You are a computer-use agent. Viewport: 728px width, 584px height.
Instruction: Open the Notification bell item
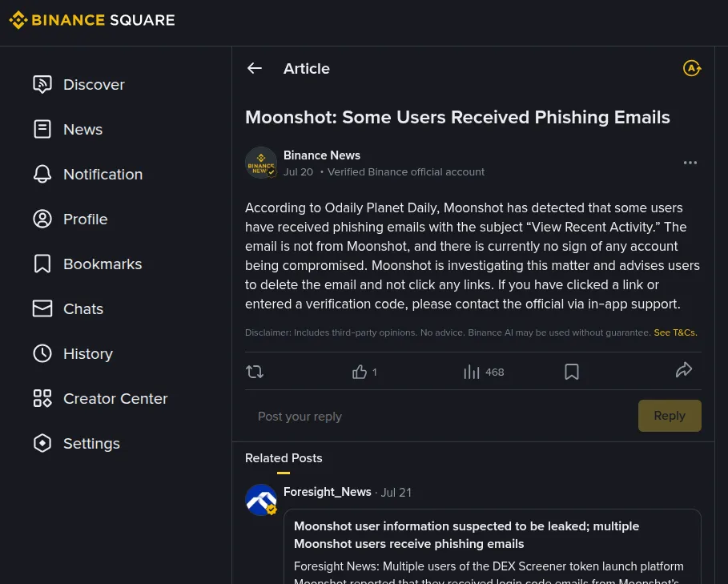coord(88,174)
